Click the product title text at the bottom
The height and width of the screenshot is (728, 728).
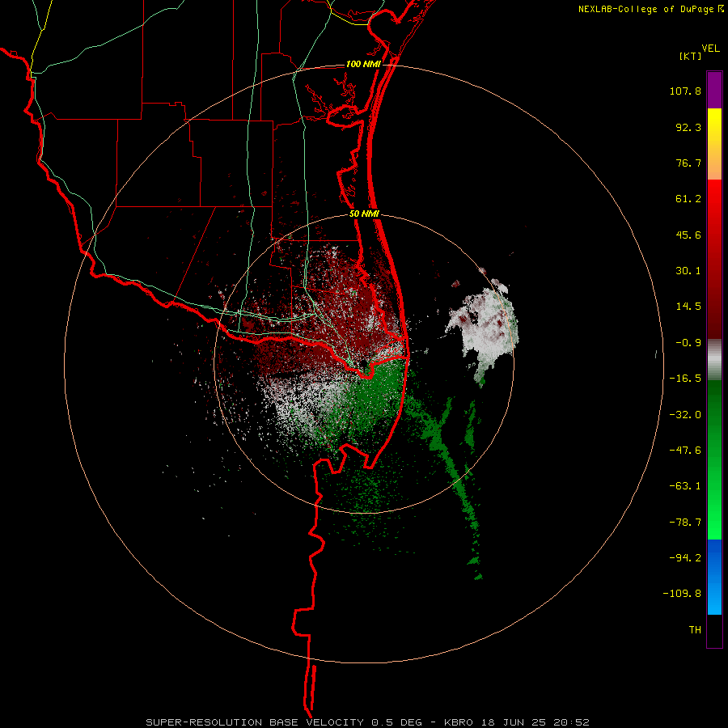click(x=367, y=722)
